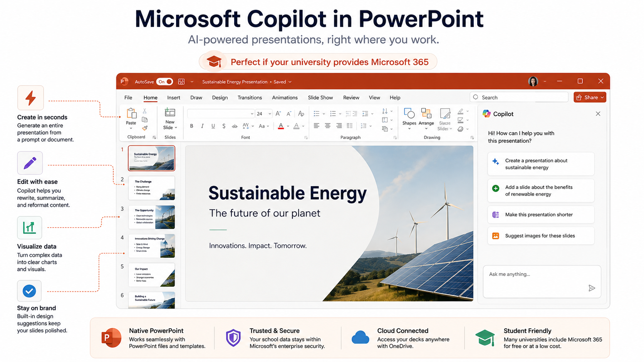Click in the Search box
644x362 pixels.
click(519, 97)
